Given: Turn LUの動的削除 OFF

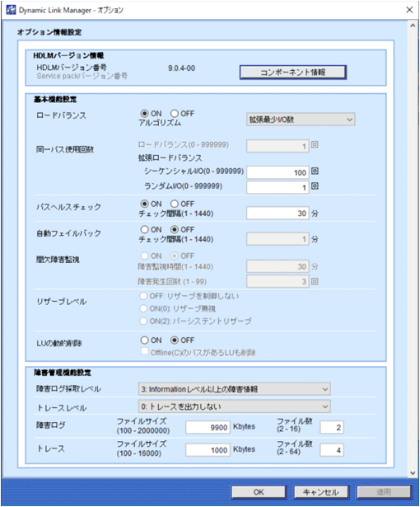Looking at the screenshot, I should (x=175, y=340).
